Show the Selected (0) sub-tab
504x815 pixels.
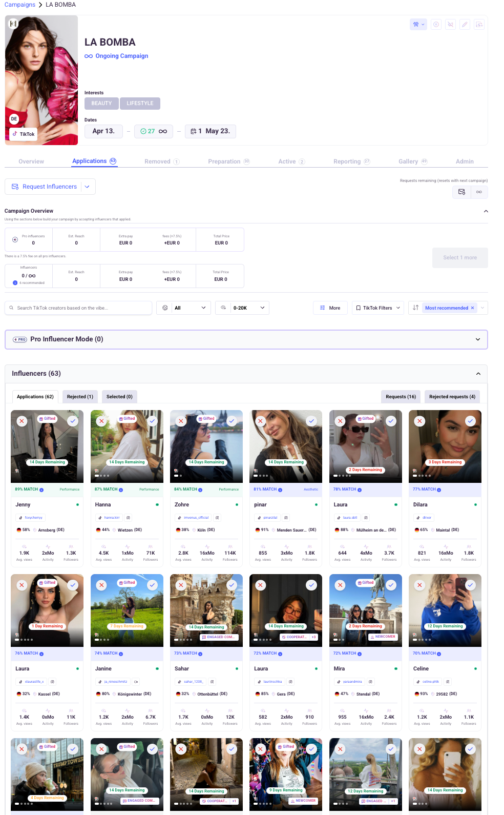pos(119,397)
